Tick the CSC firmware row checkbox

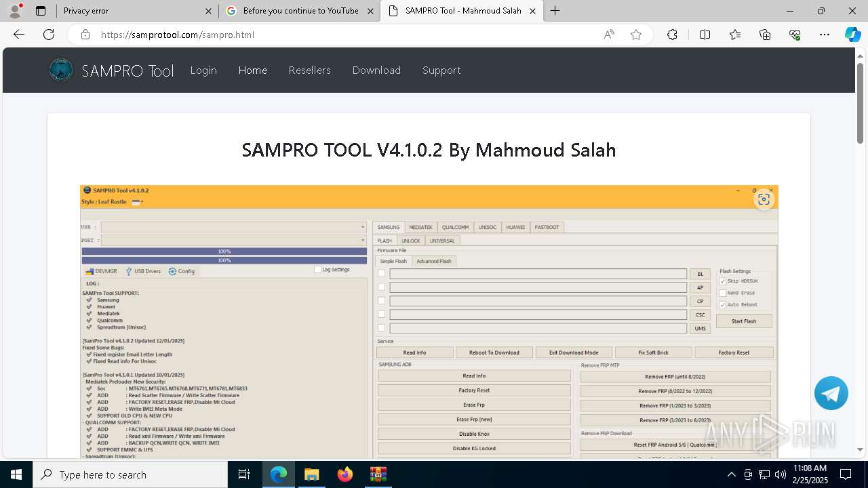coord(381,314)
